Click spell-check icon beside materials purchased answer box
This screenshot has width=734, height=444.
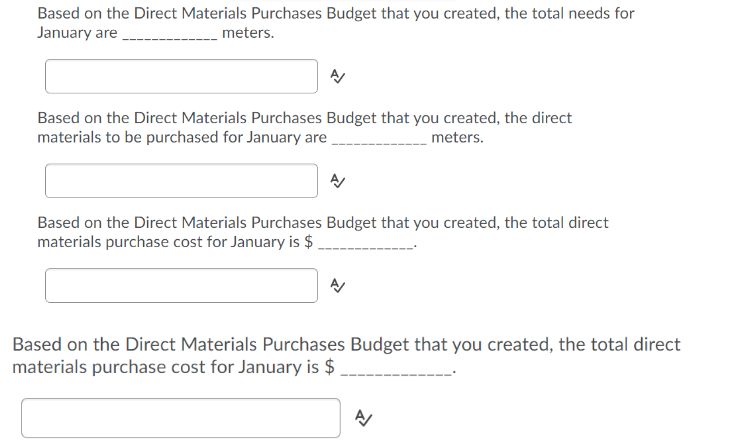tap(337, 180)
